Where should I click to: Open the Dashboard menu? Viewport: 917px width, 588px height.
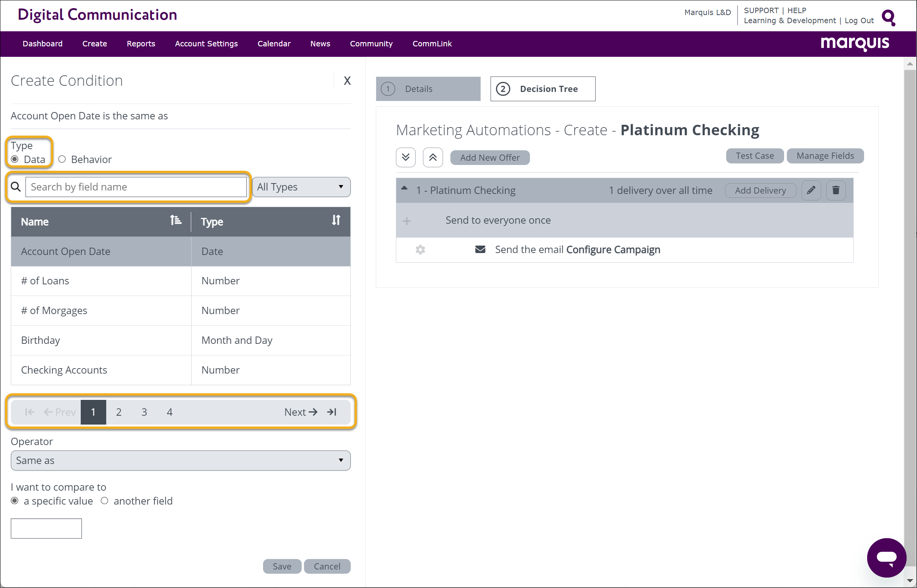click(42, 44)
